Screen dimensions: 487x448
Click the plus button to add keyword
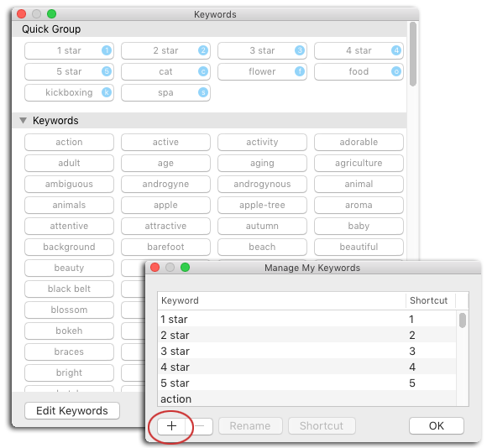pos(171,425)
